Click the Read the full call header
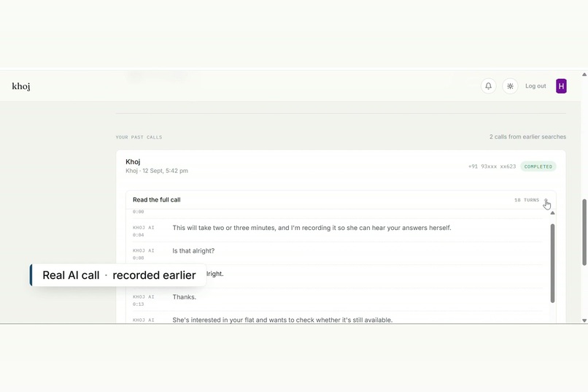Image resolution: width=588 pixels, height=392 pixels. [x=341, y=200]
